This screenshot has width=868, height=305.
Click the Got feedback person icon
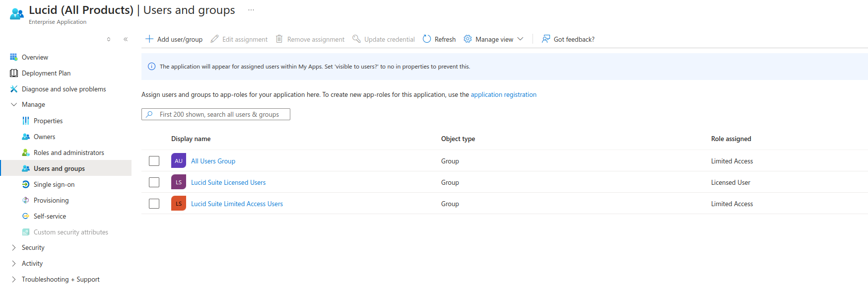546,39
